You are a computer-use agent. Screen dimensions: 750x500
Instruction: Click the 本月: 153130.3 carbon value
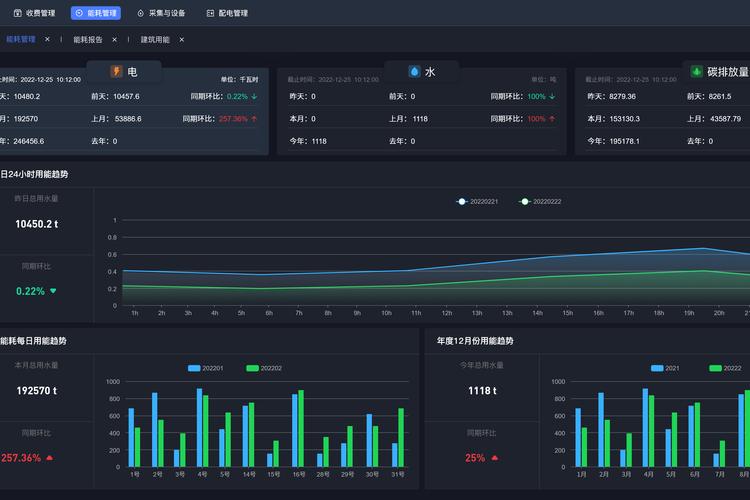(614, 119)
